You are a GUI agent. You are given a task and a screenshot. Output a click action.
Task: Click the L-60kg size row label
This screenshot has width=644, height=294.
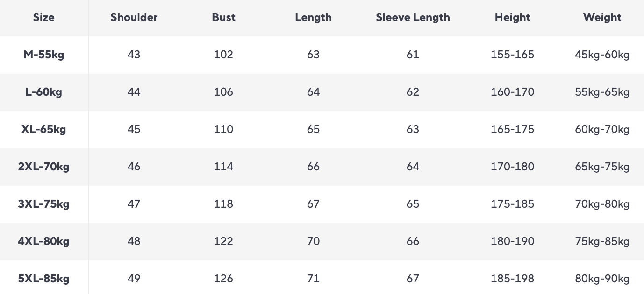pos(44,92)
